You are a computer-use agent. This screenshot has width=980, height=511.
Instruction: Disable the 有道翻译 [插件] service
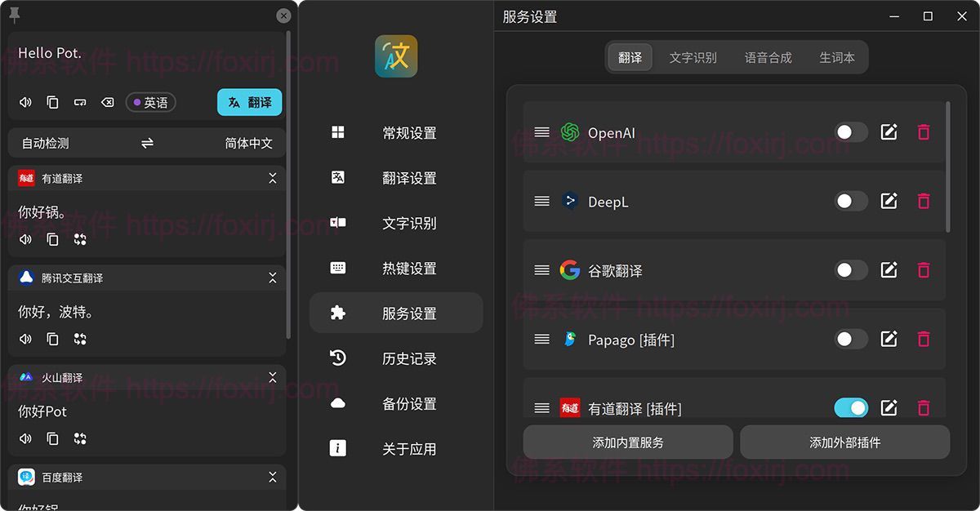pyautogui.click(x=852, y=407)
